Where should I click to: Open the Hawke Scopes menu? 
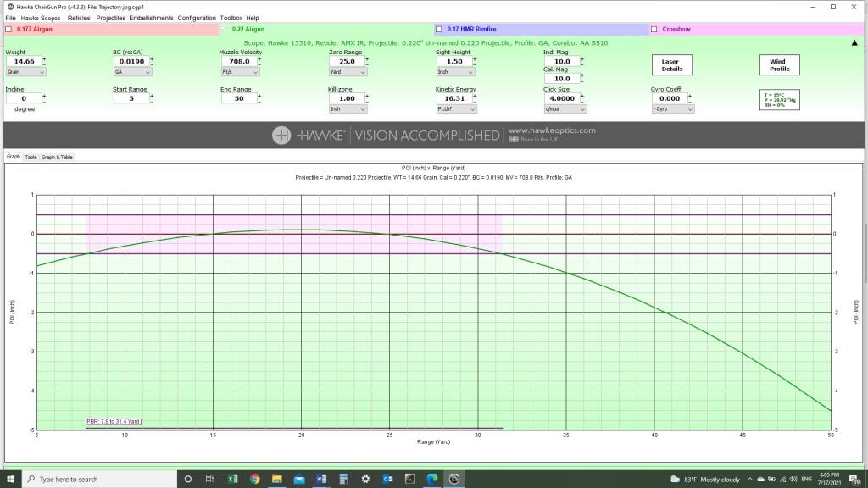(x=41, y=19)
